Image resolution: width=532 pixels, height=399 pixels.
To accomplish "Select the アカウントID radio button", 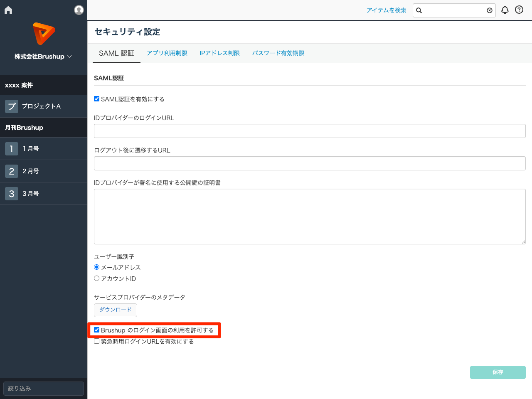I will pyautogui.click(x=96, y=278).
